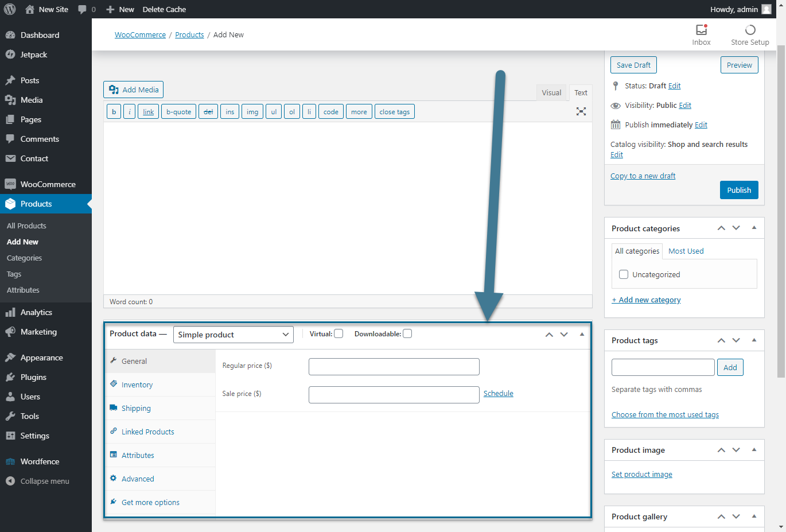Click the Add Media button
Image resolution: width=786 pixels, height=532 pixels.
click(x=133, y=90)
